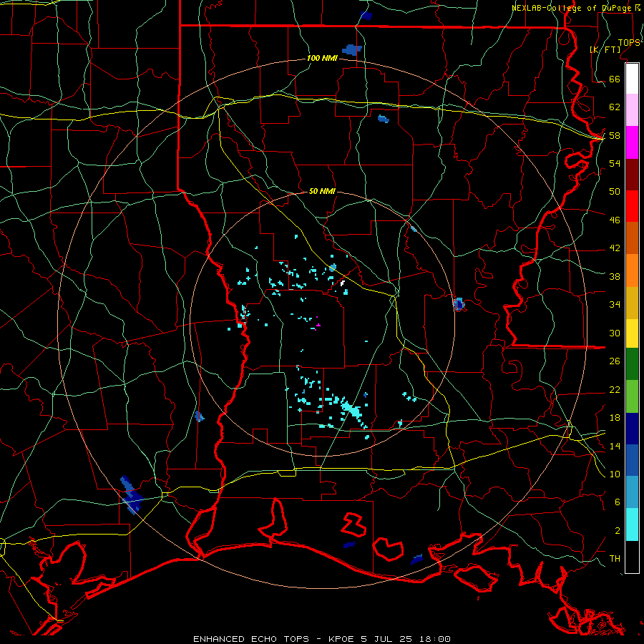Click the navy legend swatch
Viewport: 644px width, 644px height.
point(632,429)
